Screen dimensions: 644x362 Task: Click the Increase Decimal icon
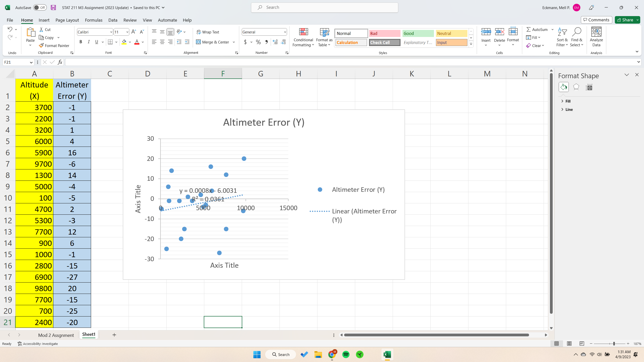pos(275,42)
